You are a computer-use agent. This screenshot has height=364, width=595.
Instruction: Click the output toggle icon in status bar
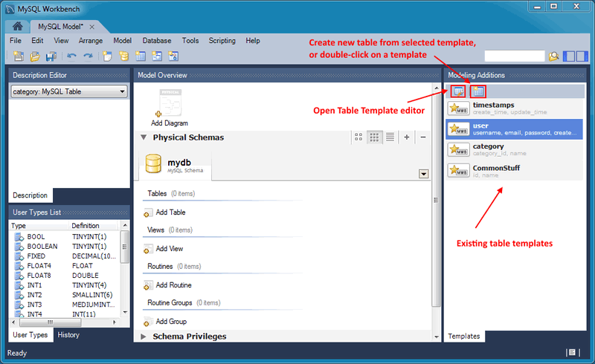tap(573, 352)
